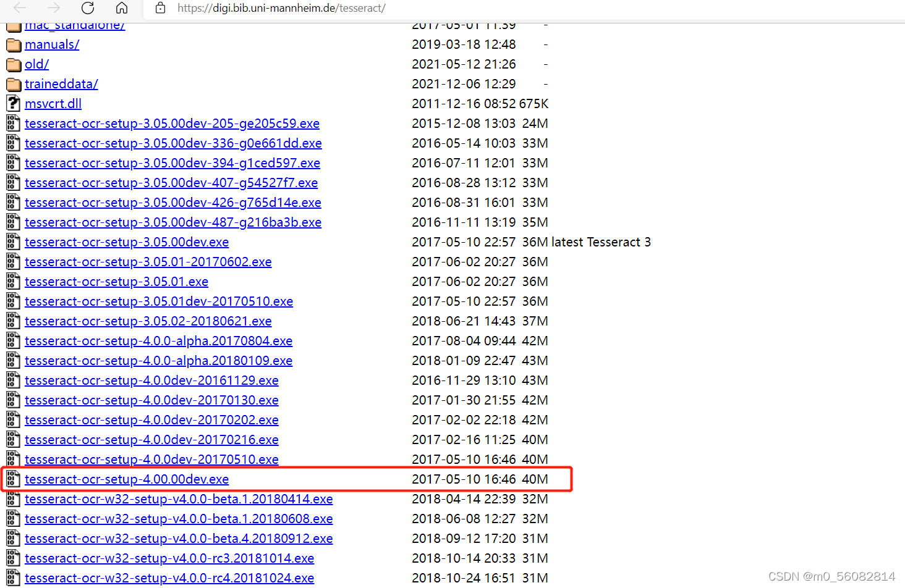
Task: Download tesseract-ocr-setup-3.05.00dev-426-g765d14e.exe
Action: 173,203
